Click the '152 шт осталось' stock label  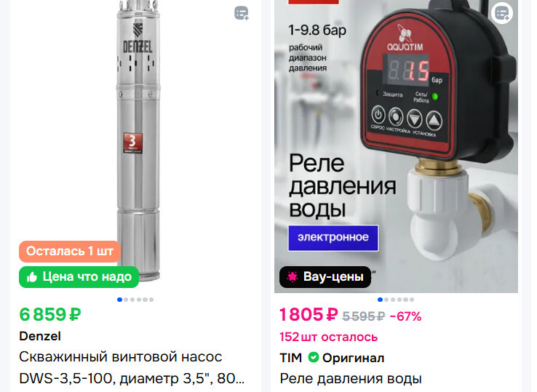tap(328, 337)
